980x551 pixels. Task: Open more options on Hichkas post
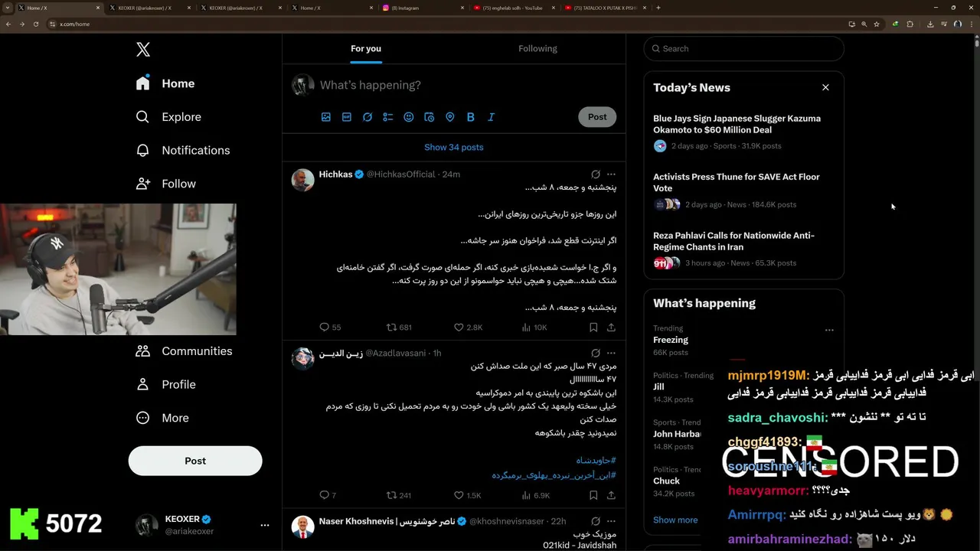pos(611,174)
